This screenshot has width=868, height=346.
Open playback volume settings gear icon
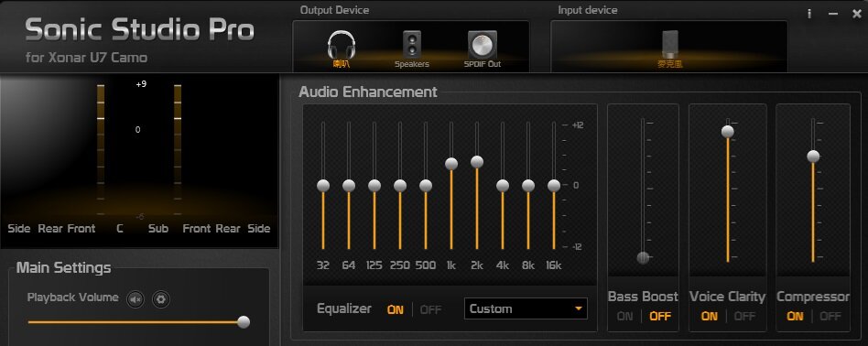click(160, 299)
